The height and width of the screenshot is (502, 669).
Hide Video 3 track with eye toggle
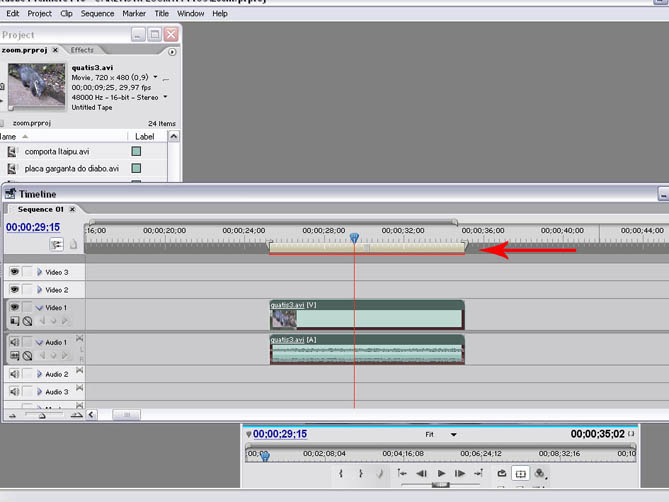[15, 272]
